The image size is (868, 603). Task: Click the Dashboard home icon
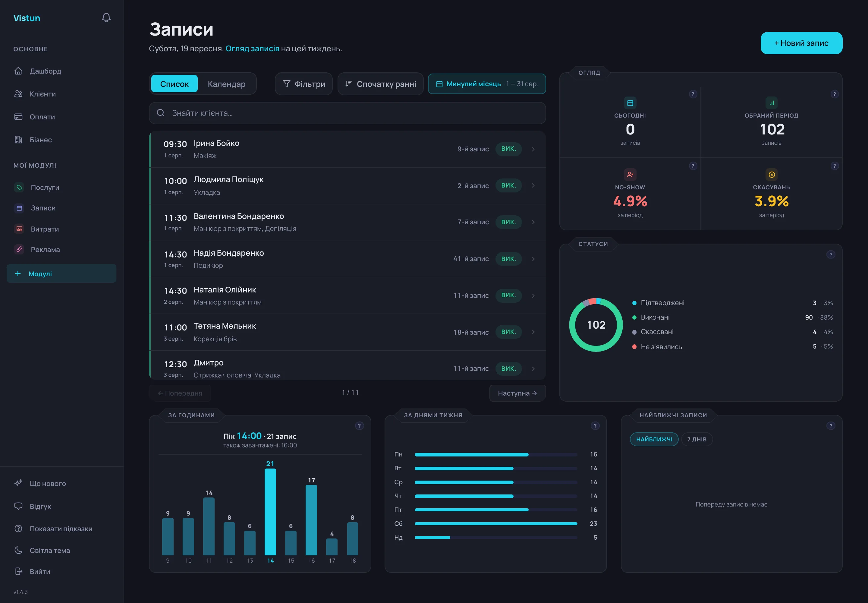click(x=18, y=71)
